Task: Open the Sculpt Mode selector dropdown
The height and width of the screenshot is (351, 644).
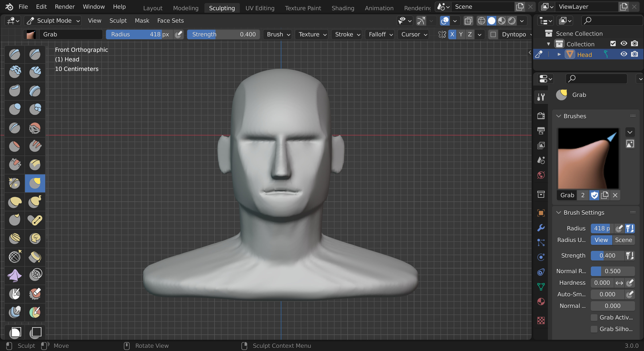Action: pyautogui.click(x=53, y=21)
